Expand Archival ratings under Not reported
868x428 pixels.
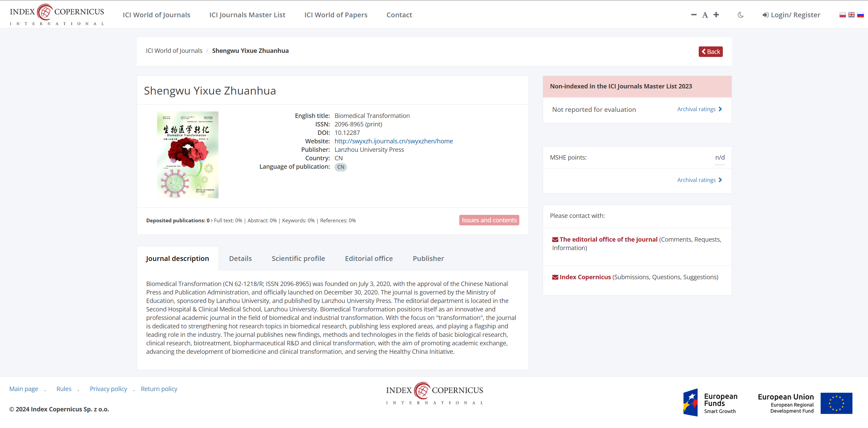699,109
